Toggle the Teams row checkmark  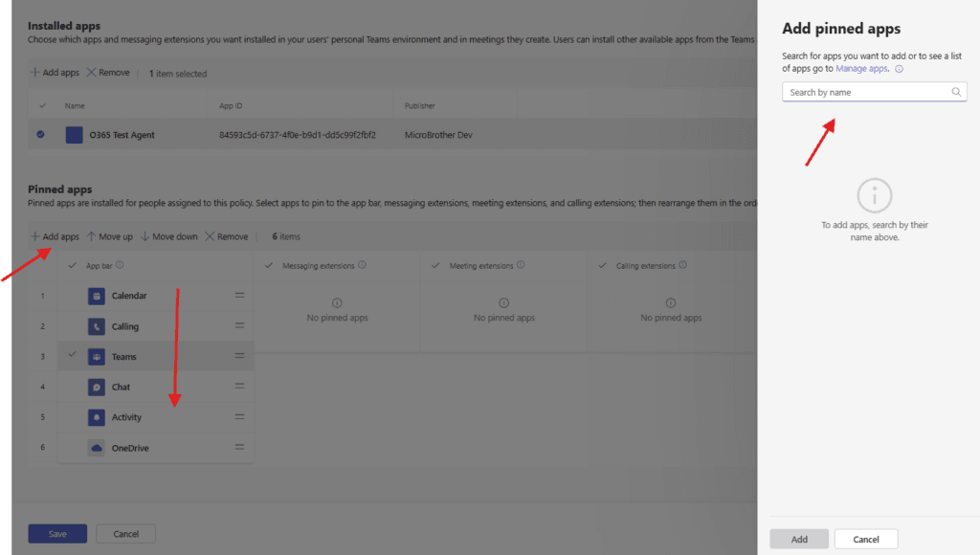(73, 356)
